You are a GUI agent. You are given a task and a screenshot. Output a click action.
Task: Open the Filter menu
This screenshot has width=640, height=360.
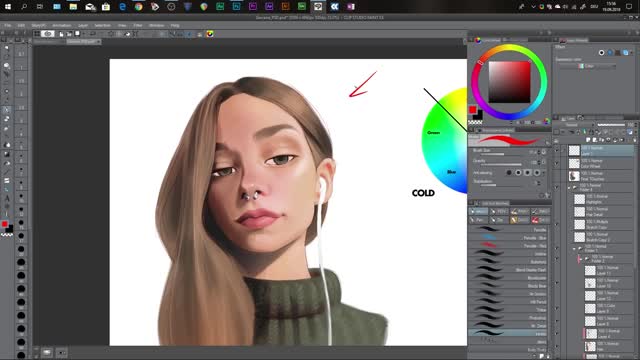(x=138, y=25)
